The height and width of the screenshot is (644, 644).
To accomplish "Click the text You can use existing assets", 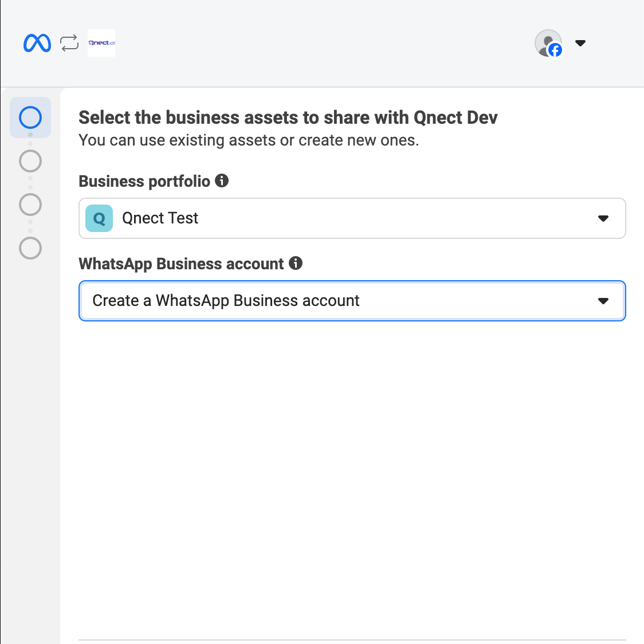I will coord(249,140).
